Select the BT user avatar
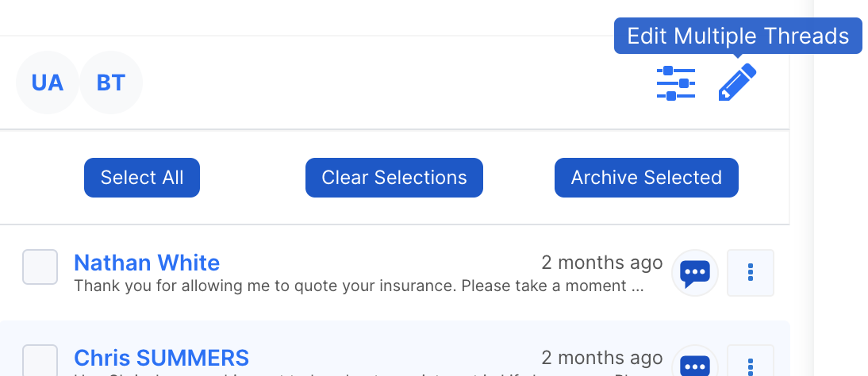This screenshot has width=868, height=376. (x=111, y=82)
